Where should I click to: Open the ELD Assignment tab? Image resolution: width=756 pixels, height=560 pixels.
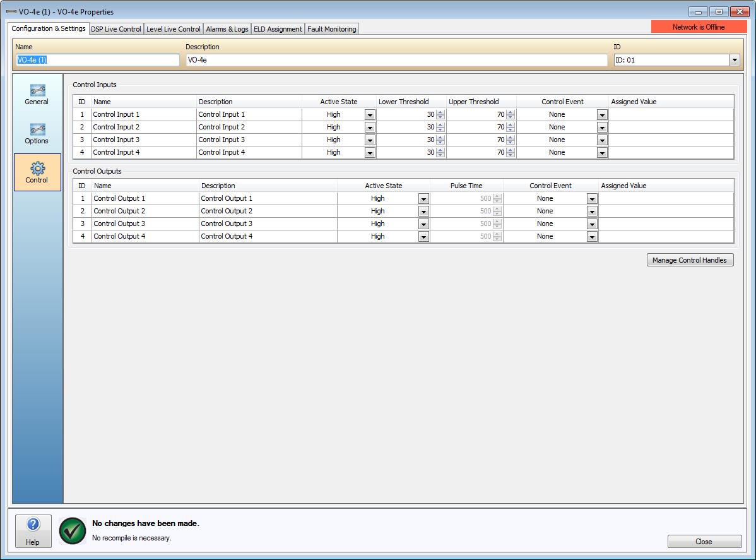(x=278, y=29)
